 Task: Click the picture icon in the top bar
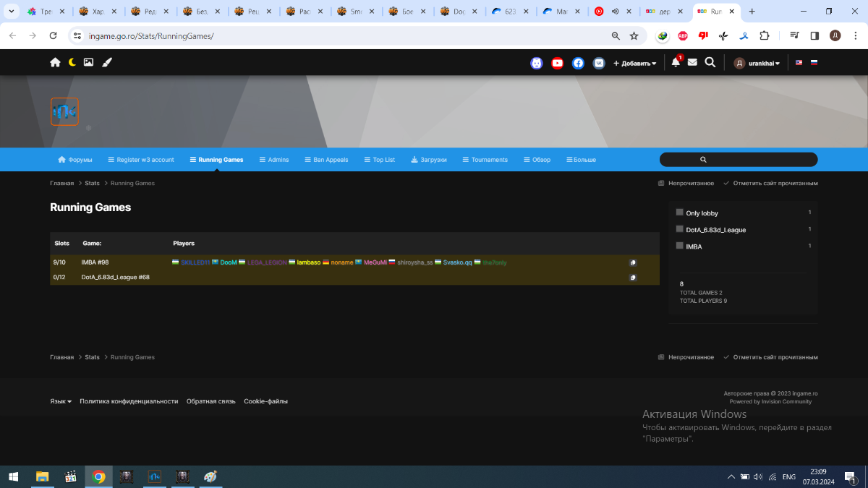[x=88, y=63]
